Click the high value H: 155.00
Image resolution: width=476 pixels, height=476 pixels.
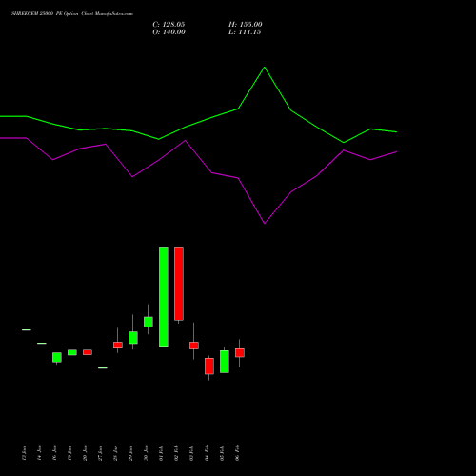tap(246, 25)
